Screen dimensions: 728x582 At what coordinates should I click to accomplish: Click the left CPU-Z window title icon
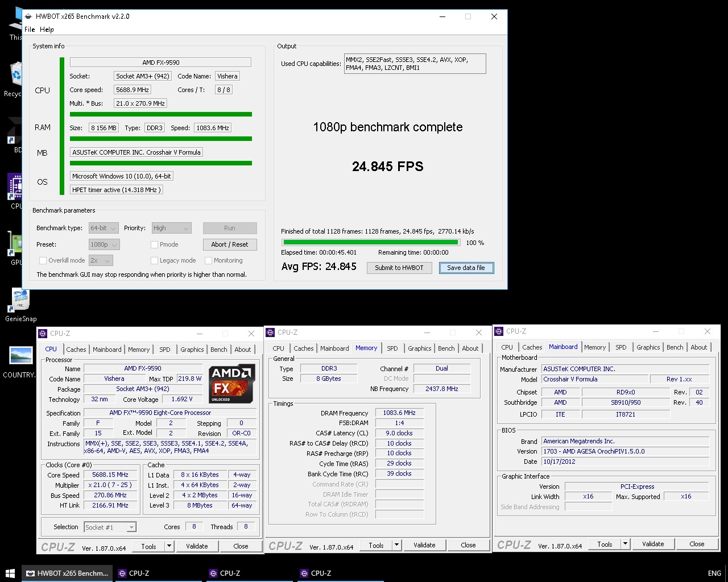[43, 334]
